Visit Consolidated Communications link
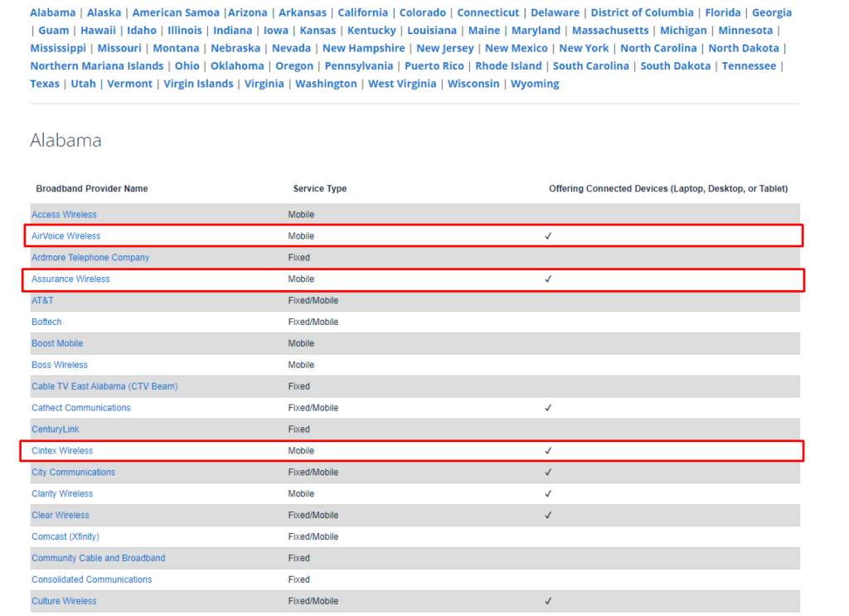Viewport: 849px width, 616px height. (x=91, y=580)
